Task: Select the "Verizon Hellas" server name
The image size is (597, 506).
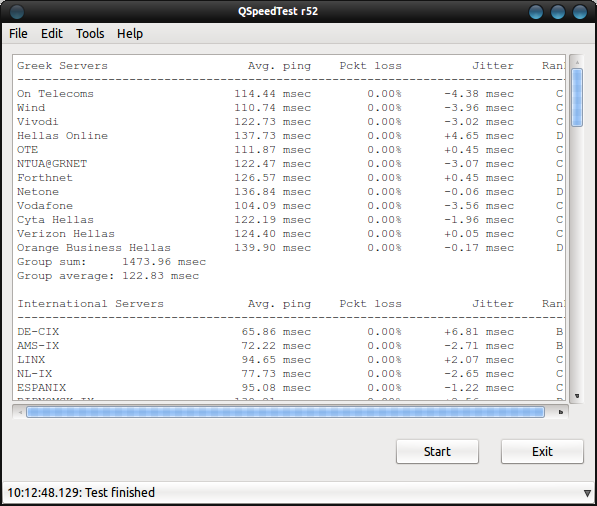Action: click(66, 234)
